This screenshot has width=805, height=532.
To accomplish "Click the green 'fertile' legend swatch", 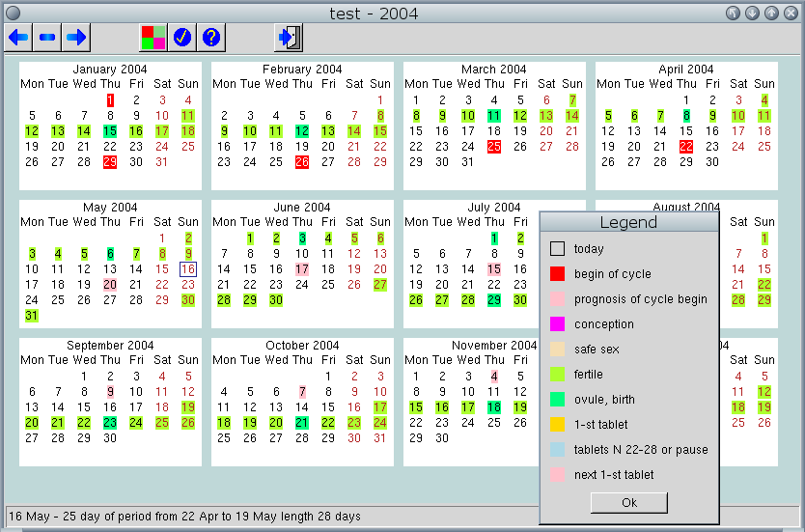I will 557,375.
